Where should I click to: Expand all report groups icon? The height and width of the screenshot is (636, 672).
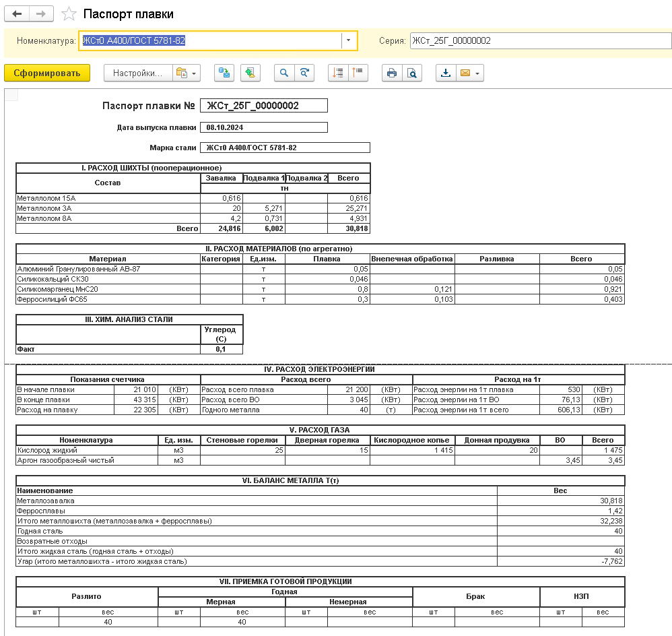click(338, 73)
